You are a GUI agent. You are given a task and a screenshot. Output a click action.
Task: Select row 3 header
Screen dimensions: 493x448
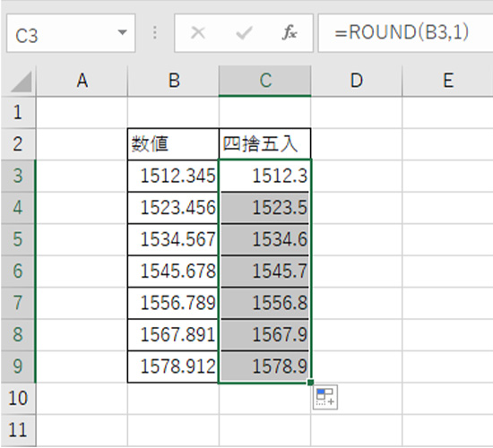18,176
